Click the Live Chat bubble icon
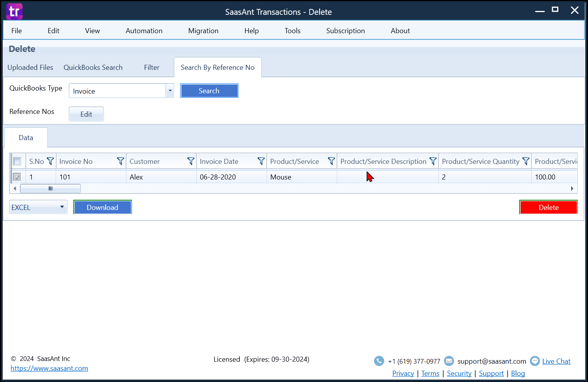588x382 pixels. pos(535,361)
